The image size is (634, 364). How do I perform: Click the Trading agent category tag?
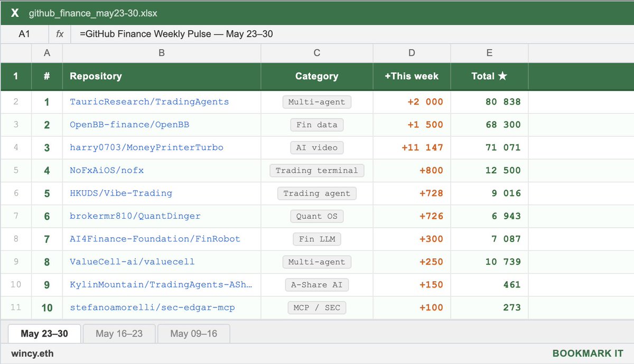coord(317,193)
